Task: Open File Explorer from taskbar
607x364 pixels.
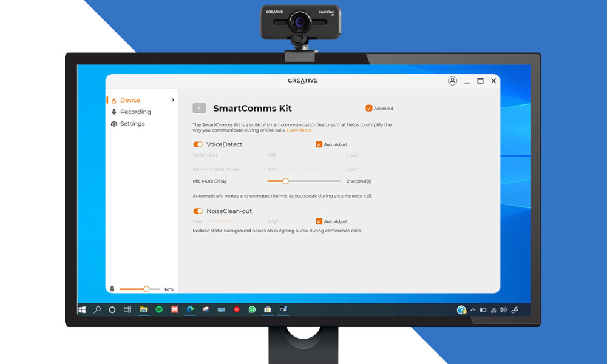Action: point(144,309)
